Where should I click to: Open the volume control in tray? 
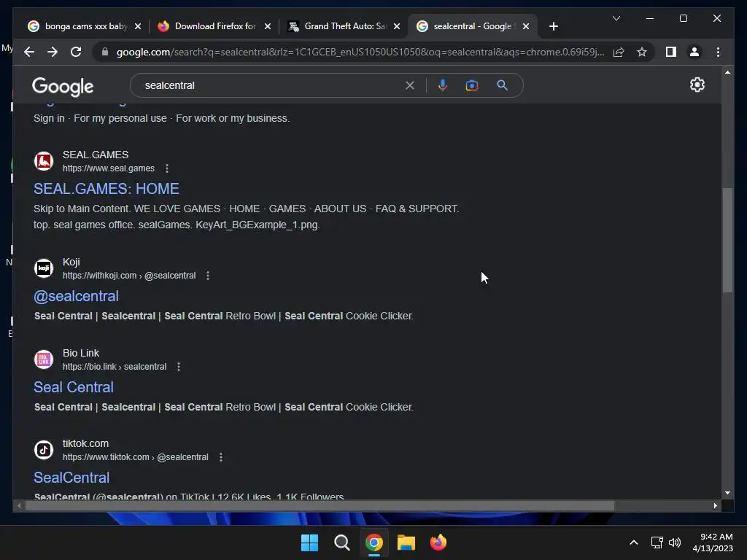675,542
